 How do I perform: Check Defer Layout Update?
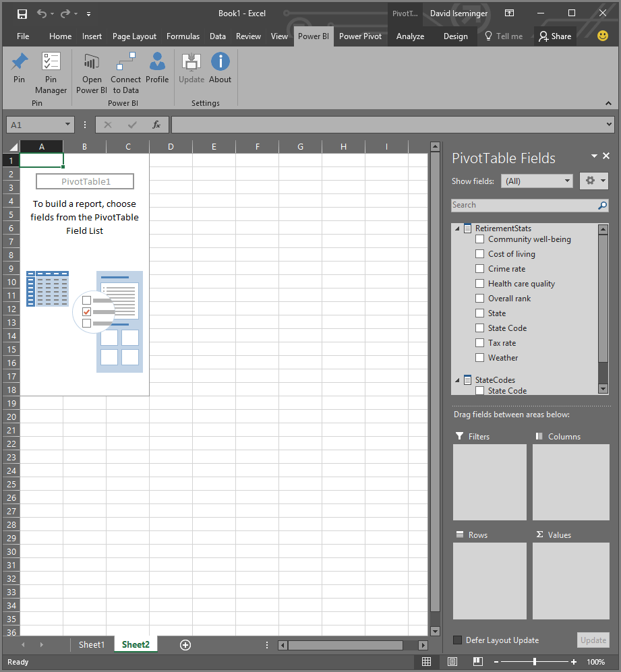coord(458,640)
